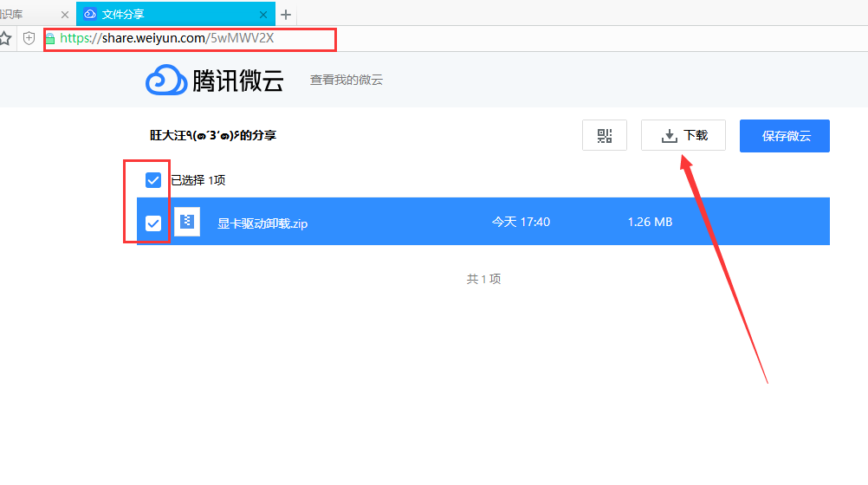Click the 保存微云 button

[785, 136]
